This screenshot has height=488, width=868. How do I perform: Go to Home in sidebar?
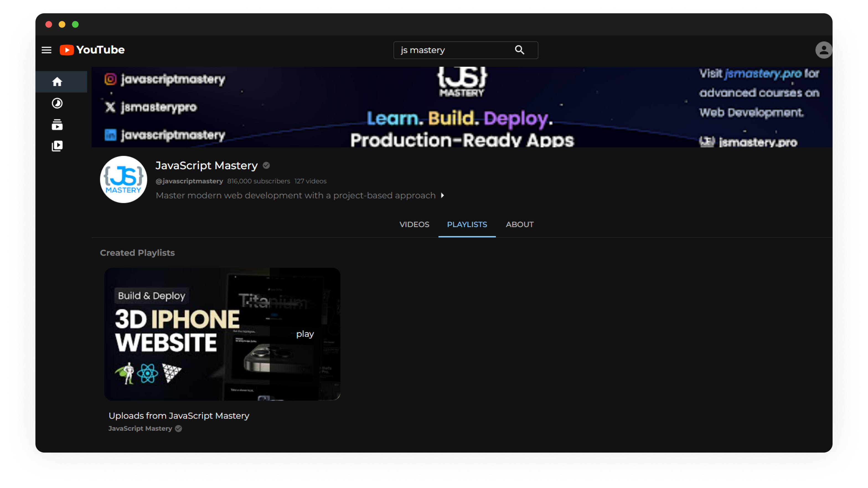(57, 82)
